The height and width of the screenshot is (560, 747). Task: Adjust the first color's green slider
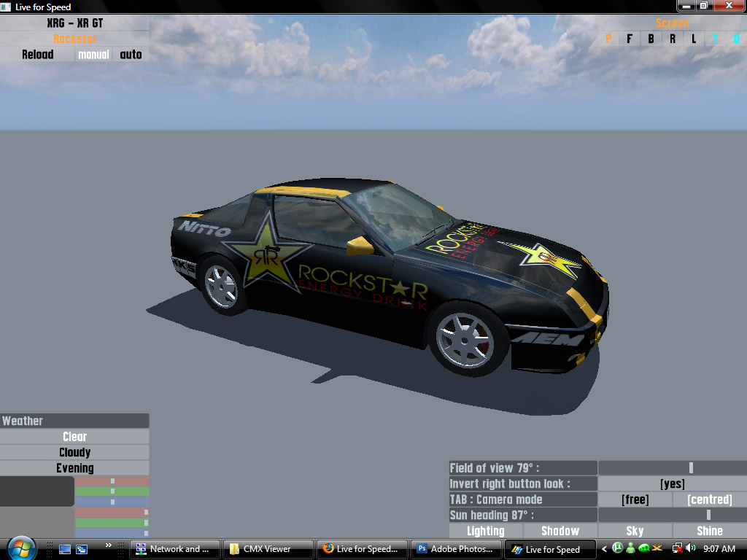coord(112,491)
